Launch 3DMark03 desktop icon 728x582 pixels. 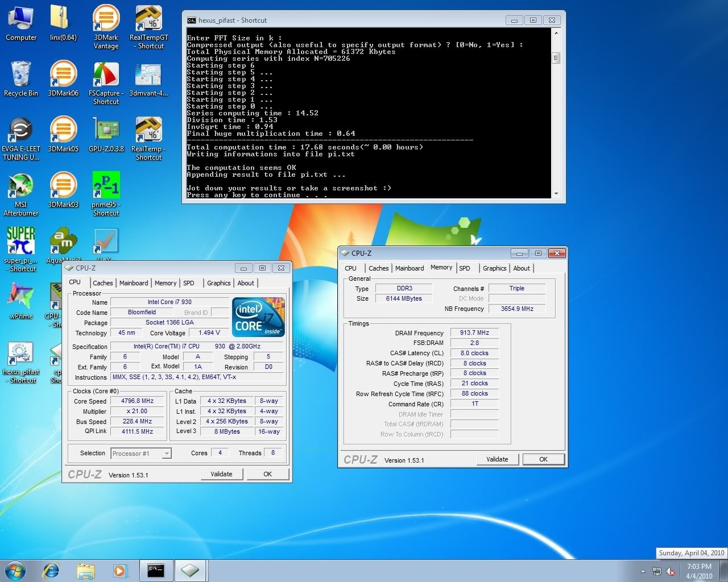tap(63, 190)
